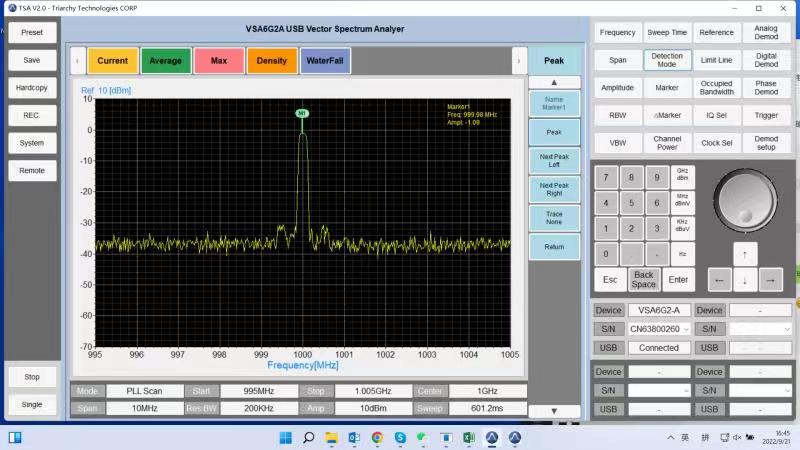Select the GHz dBm unit key
Viewport: 800px width, 450px height.
click(x=682, y=176)
